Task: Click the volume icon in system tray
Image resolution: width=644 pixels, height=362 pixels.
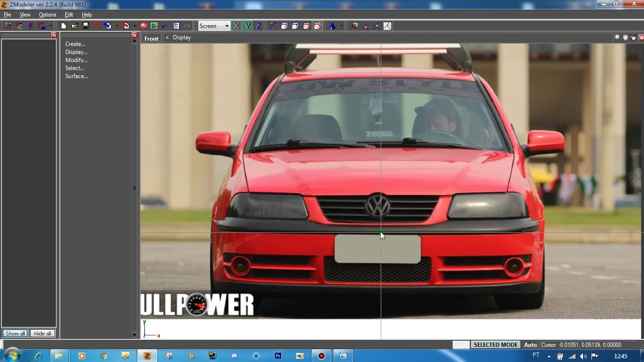Action: (x=584, y=356)
